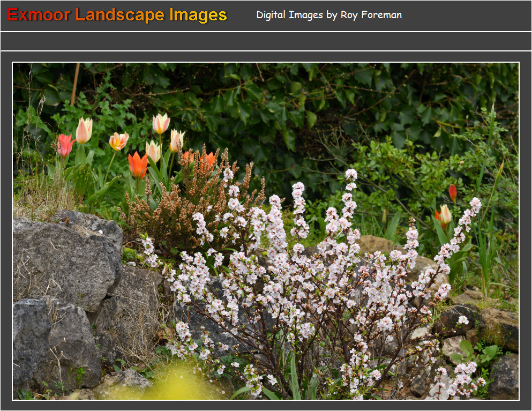Click the tallest cream-and-pink tulip
The image size is (532, 411).
pyautogui.click(x=161, y=123)
